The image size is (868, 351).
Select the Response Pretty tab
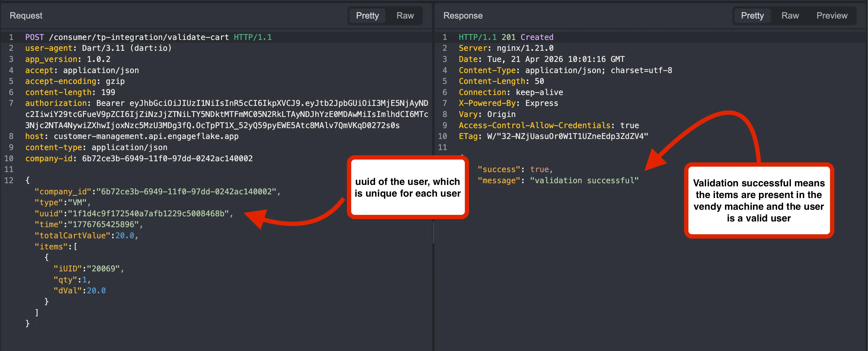point(752,15)
